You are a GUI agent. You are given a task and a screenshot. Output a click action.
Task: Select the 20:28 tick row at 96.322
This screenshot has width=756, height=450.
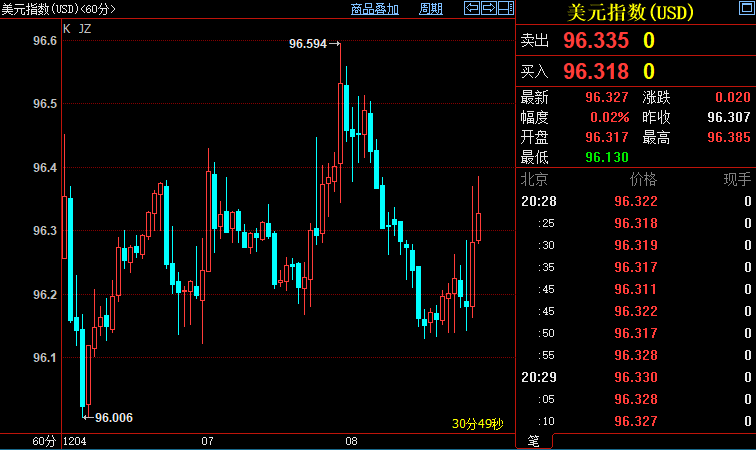click(635, 201)
